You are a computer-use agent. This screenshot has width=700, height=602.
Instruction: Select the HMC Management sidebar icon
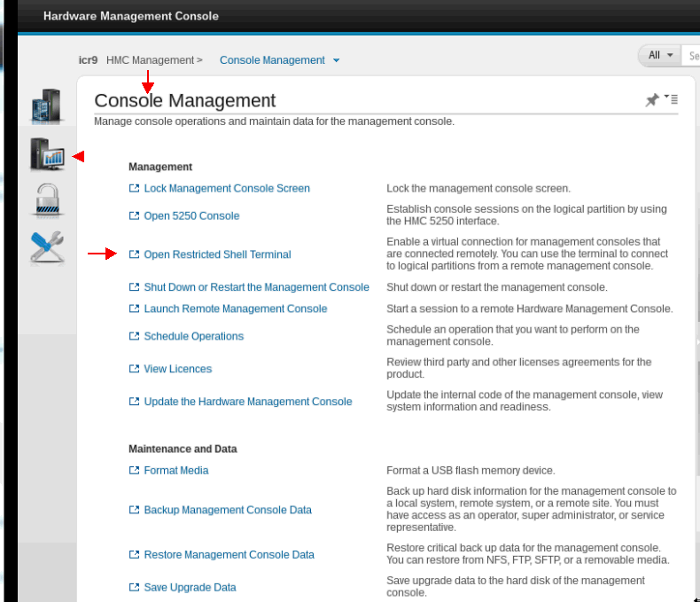pyautogui.click(x=46, y=156)
